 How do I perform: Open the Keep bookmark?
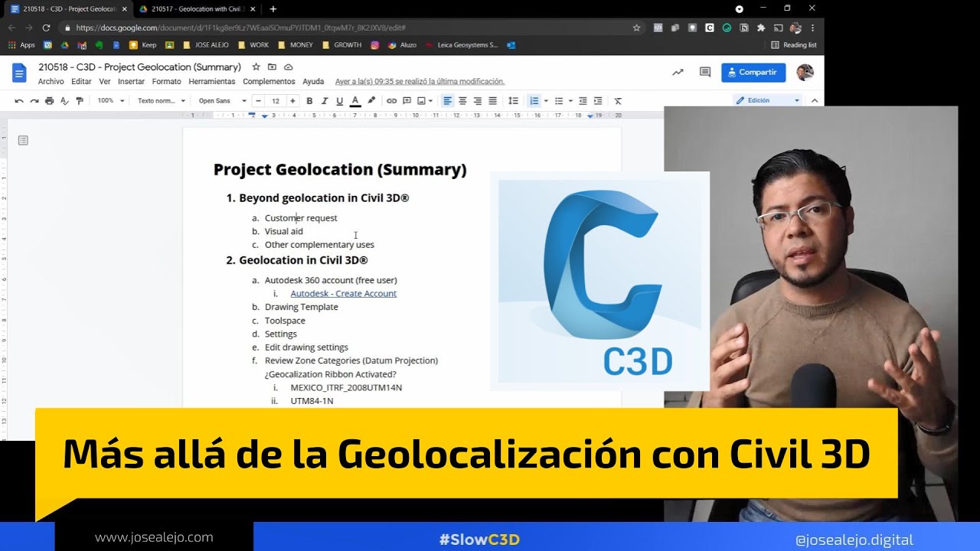point(143,45)
